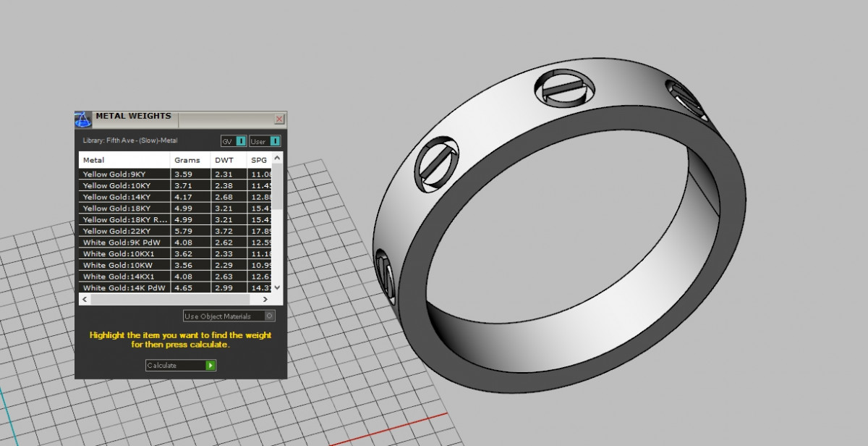The height and width of the screenshot is (446, 868).
Task: Sort by the Metal column header
Action: point(124,160)
